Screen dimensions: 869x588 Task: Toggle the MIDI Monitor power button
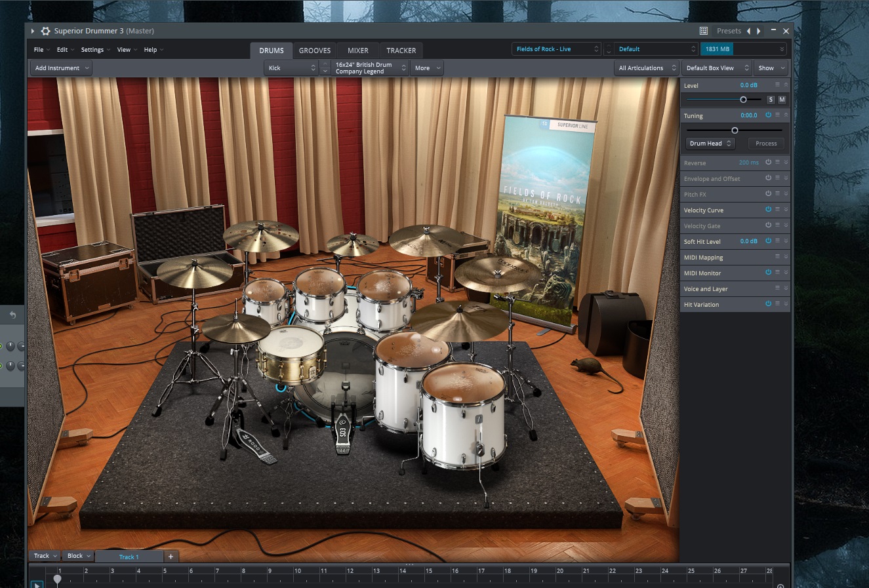768,273
